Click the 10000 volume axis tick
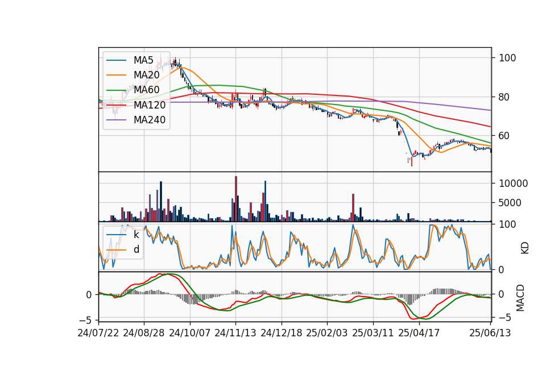Screen dimensions: 546x392 click(513, 184)
